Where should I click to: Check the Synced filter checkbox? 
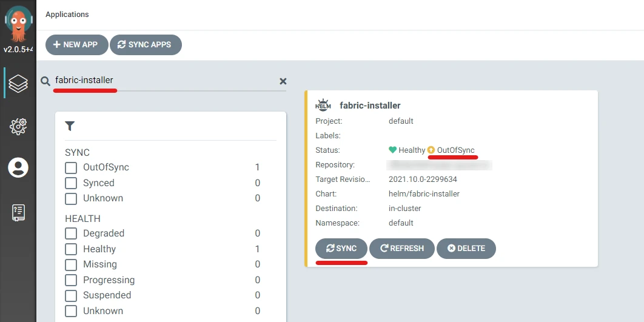71,183
